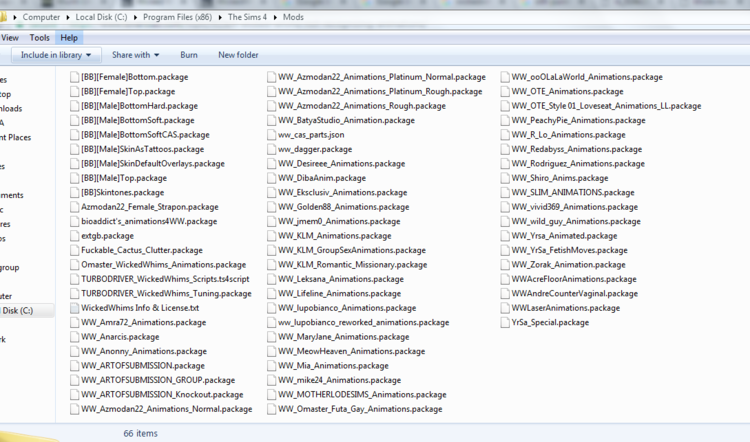Click file icon of WW_SLIM_ANIMATIONS.package
The image size is (750, 442).
(x=505, y=192)
